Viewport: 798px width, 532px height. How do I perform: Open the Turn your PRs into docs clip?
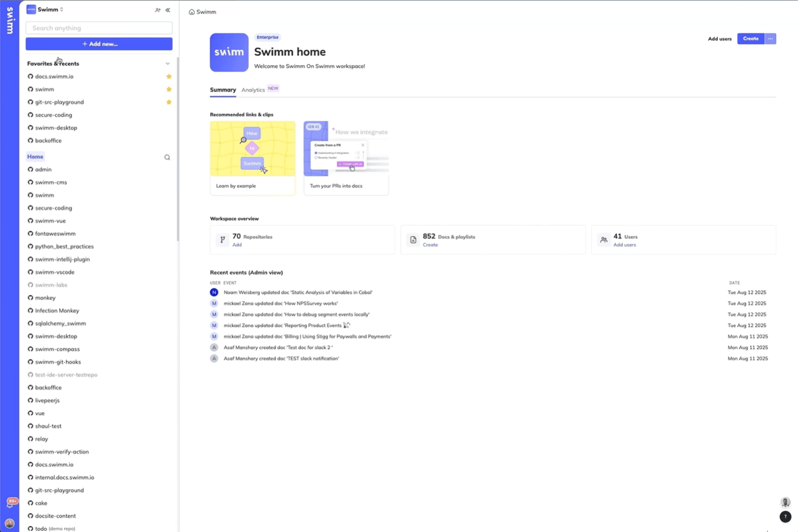tap(346, 158)
